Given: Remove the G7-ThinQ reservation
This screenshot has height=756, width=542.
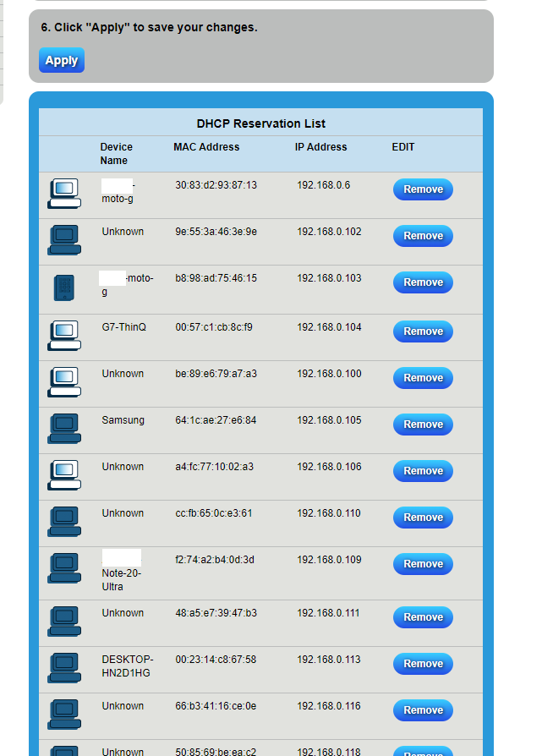Looking at the screenshot, I should point(423,331).
